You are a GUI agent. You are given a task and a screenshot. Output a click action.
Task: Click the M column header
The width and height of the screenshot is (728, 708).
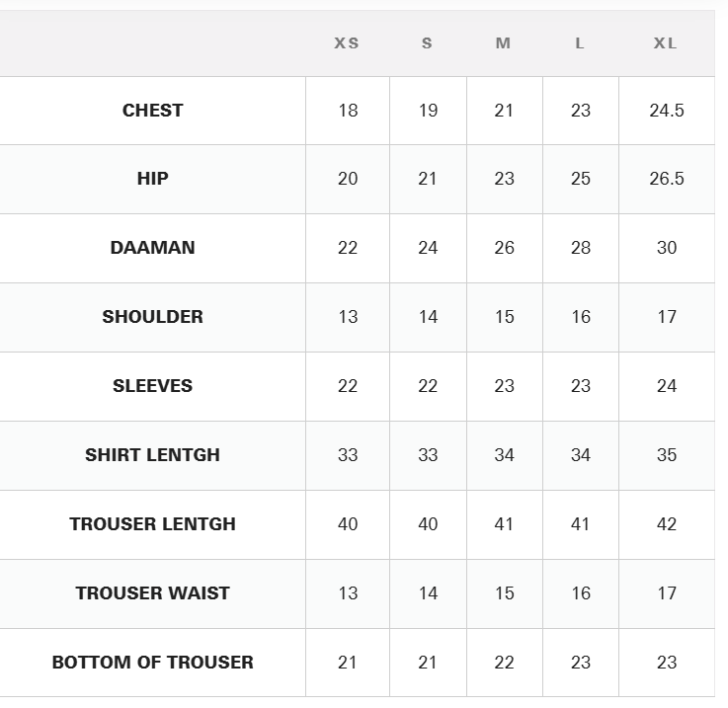(x=503, y=43)
